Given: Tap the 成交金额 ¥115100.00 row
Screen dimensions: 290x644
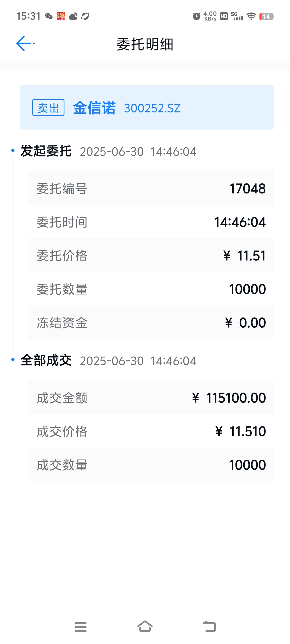Looking at the screenshot, I should (x=151, y=397).
